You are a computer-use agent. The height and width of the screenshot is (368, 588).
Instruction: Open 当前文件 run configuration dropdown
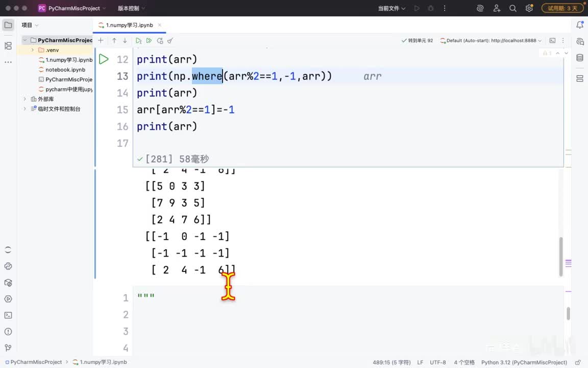tap(391, 8)
